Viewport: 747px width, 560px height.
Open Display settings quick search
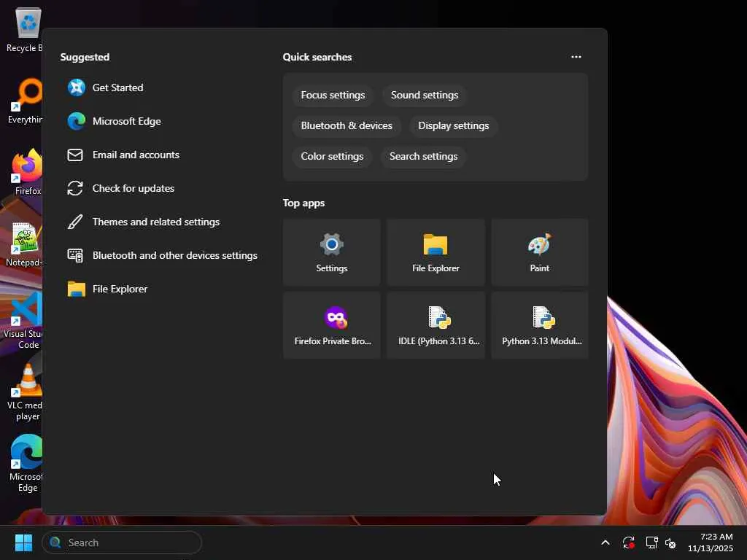tap(454, 125)
